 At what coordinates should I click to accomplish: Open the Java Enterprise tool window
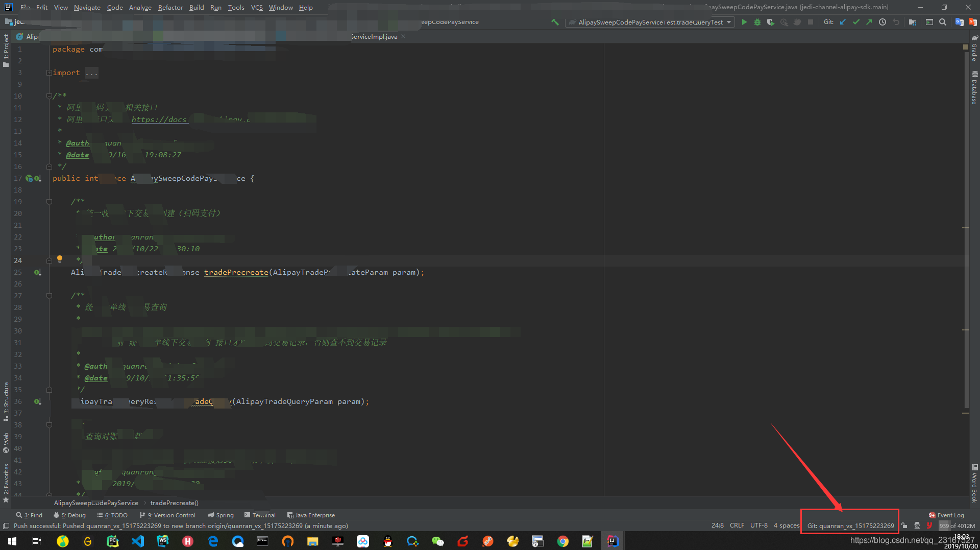click(x=311, y=515)
